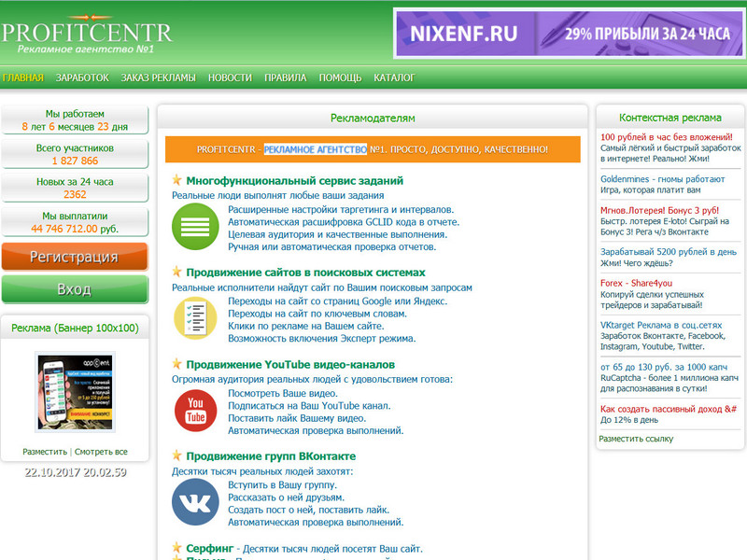Click 'Возможность включения Эксперт режима.' line
This screenshot has height=560, width=747.
point(321,339)
